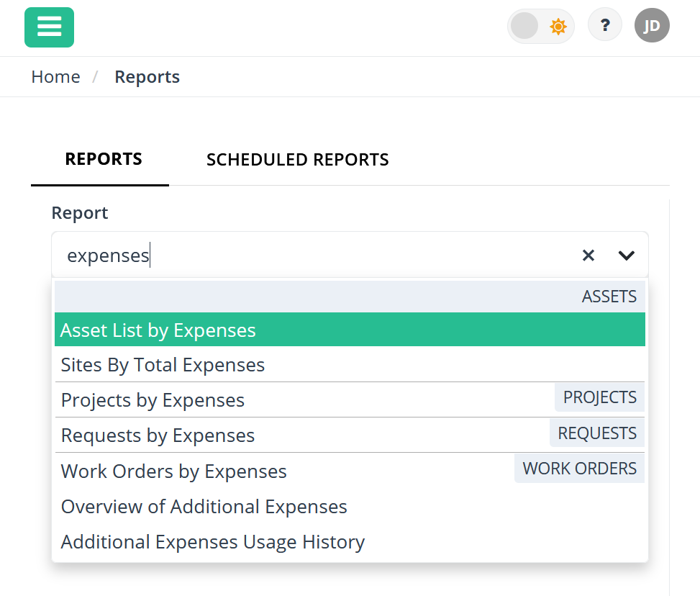Click the ASSETS category header
The width and height of the screenshot is (700, 596).
pos(609,296)
